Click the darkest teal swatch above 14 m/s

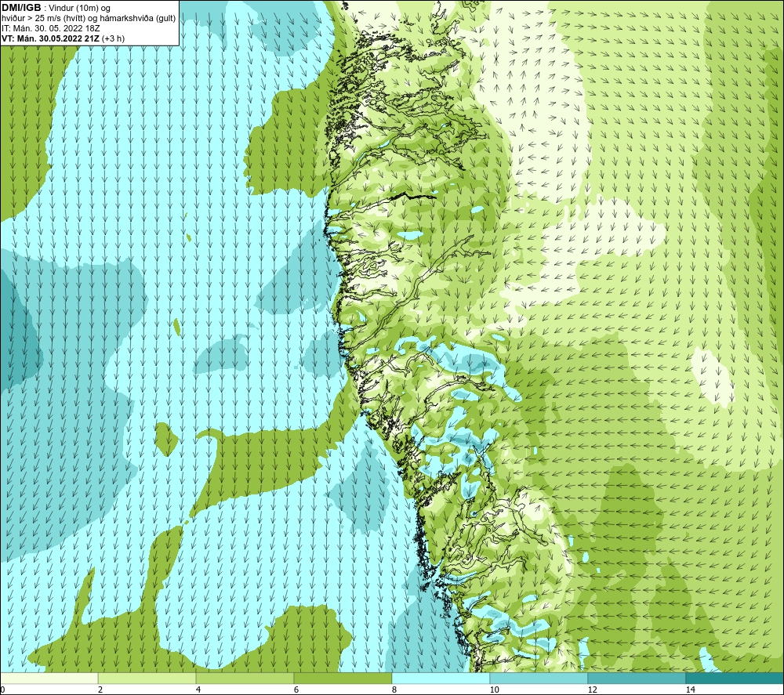735,678
